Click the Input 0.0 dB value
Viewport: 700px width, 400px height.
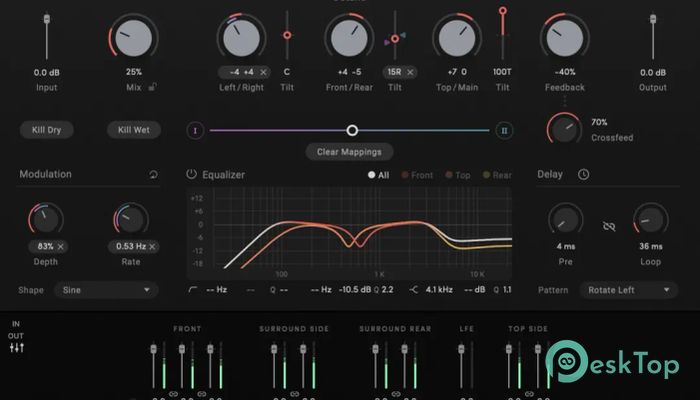(46, 72)
